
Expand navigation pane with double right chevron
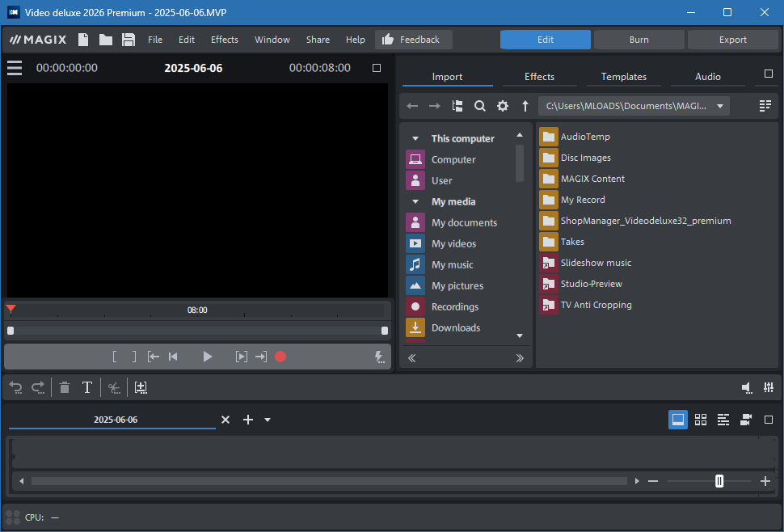[520, 358]
